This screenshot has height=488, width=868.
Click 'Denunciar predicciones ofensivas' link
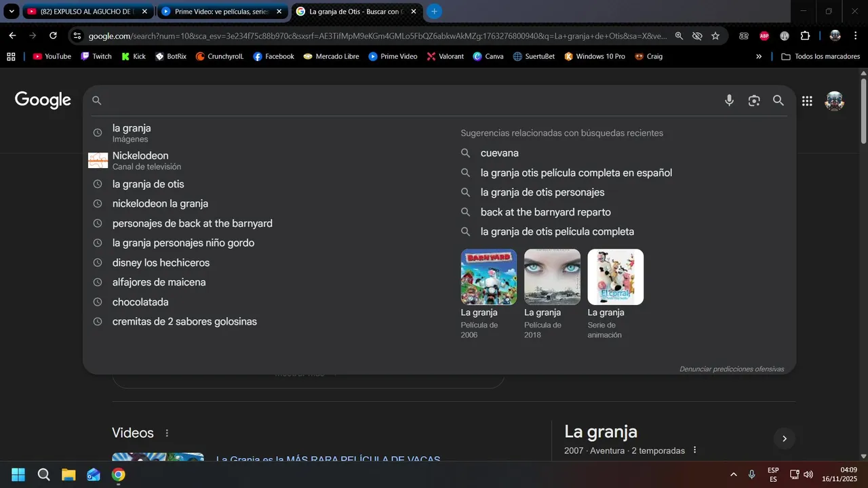pyautogui.click(x=732, y=369)
